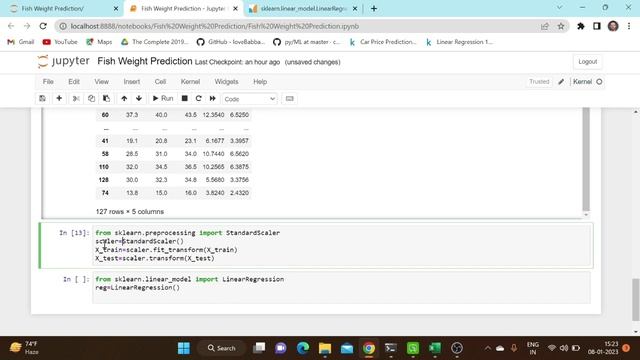Click the page vertical scrollbar thumb
The image size is (640, 360).
click(636, 300)
